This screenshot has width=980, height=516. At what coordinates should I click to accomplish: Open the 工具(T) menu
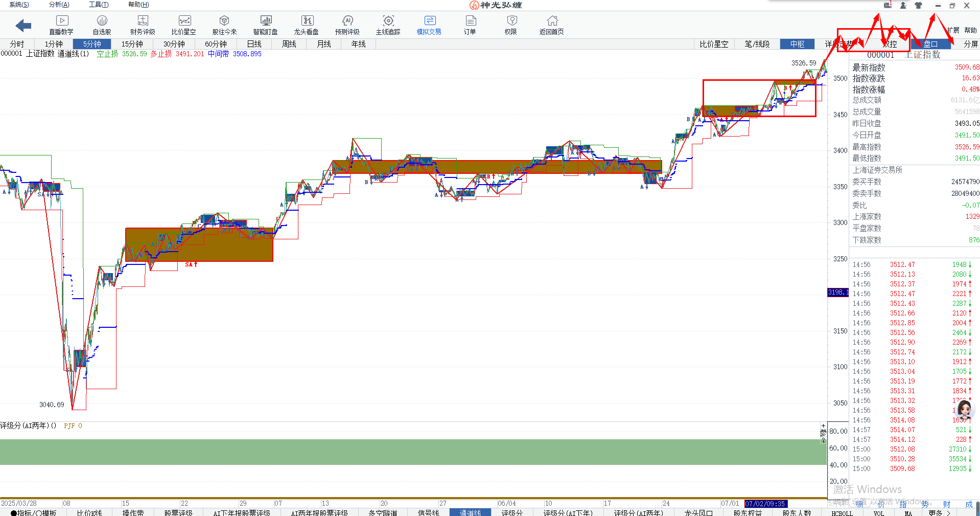[99, 5]
